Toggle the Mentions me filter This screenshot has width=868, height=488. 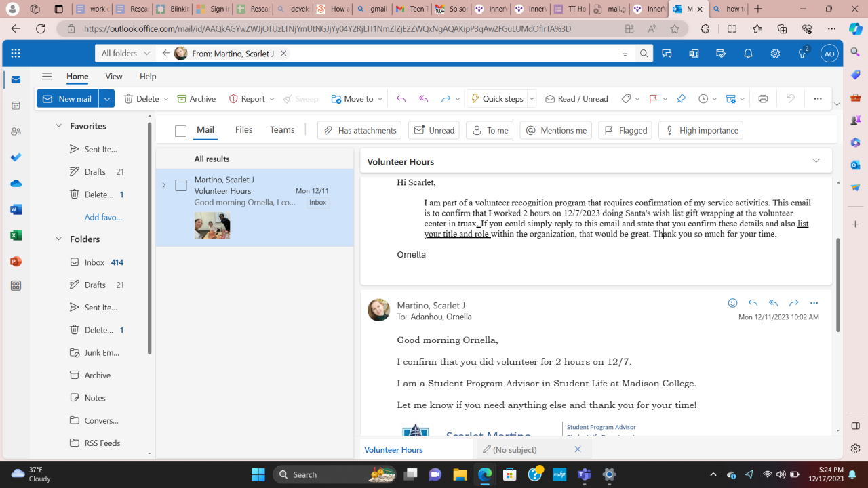click(x=555, y=130)
